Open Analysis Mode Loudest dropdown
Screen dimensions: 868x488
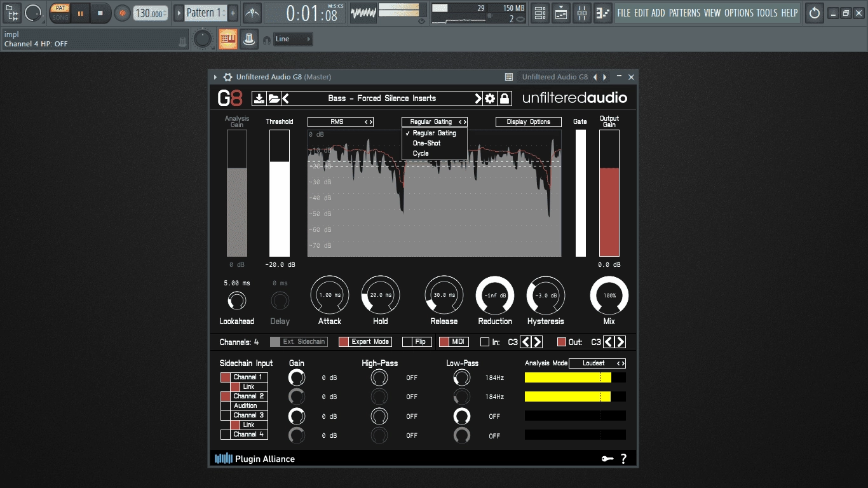pos(597,363)
